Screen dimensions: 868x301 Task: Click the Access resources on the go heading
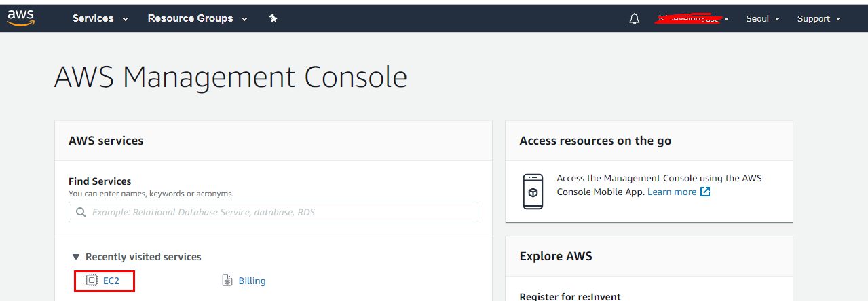595,141
